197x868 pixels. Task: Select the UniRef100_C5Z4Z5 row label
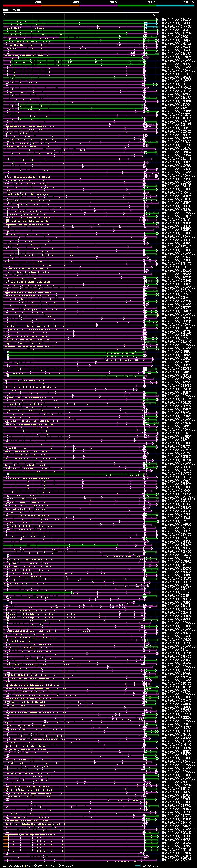[177, 131]
